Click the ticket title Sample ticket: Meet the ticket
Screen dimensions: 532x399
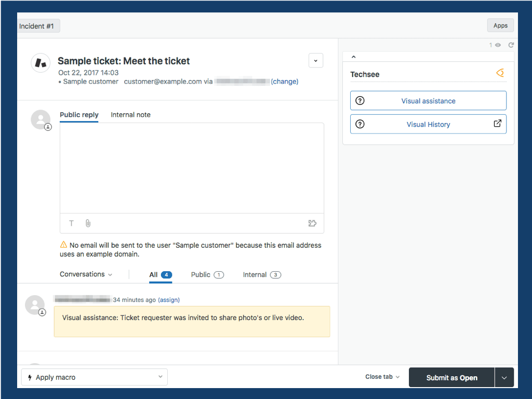(x=124, y=61)
